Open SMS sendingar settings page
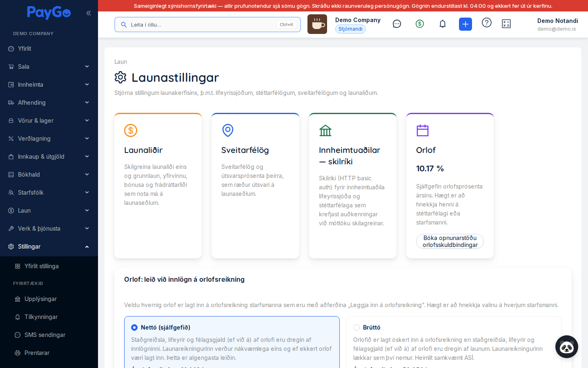This screenshot has width=588, height=368. (49, 335)
